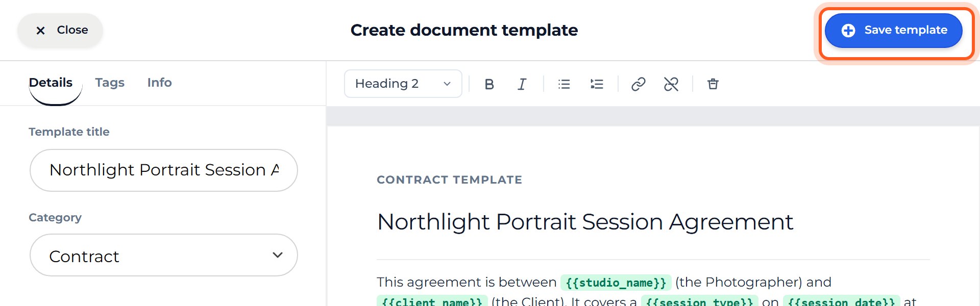Add a hyperlink with the link icon
The width and height of the screenshot is (980, 306).
click(639, 84)
